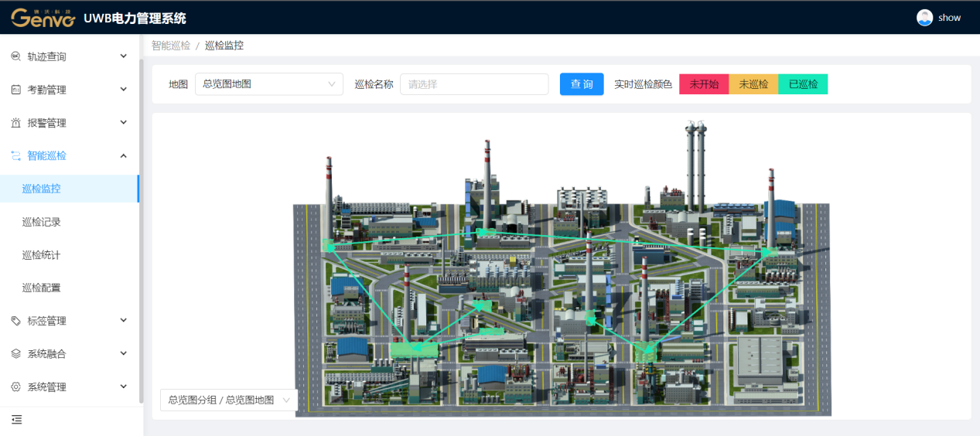This screenshot has width=980, height=436.
Task: Click the 智能巡检 route icon
Action: click(x=16, y=155)
